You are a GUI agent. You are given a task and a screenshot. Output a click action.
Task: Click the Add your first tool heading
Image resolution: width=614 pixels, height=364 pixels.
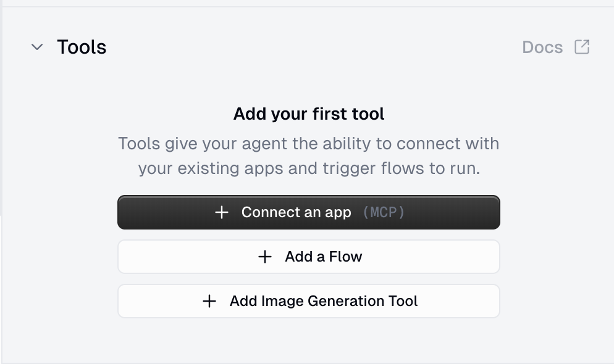(309, 114)
